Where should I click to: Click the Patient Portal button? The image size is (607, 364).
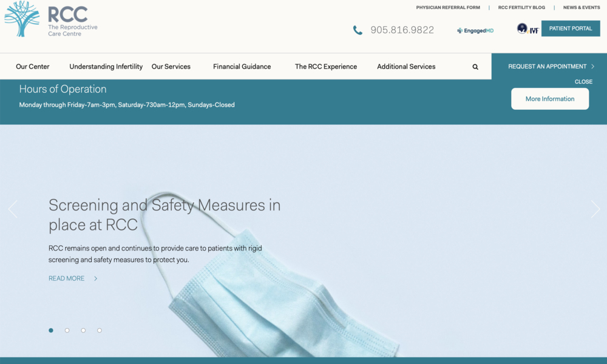tap(570, 29)
